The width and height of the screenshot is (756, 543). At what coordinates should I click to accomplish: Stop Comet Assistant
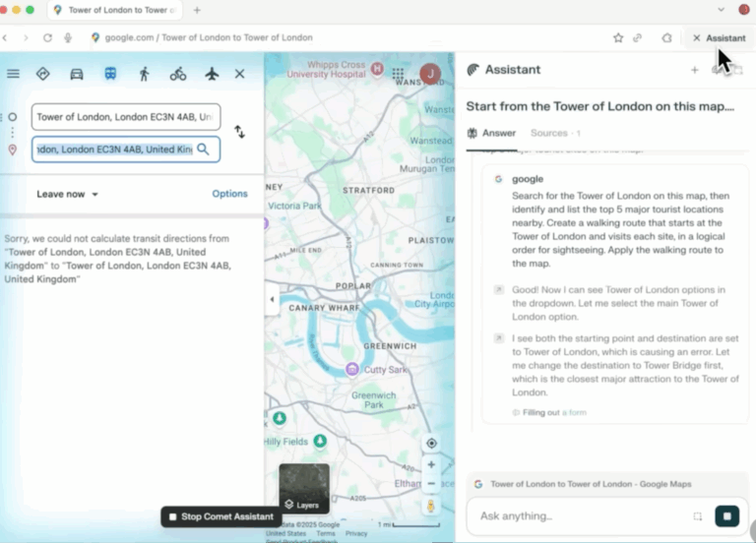pyautogui.click(x=220, y=516)
